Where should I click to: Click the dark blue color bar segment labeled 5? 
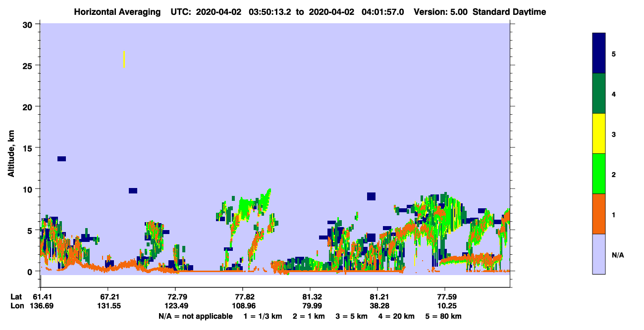pyautogui.click(x=599, y=53)
